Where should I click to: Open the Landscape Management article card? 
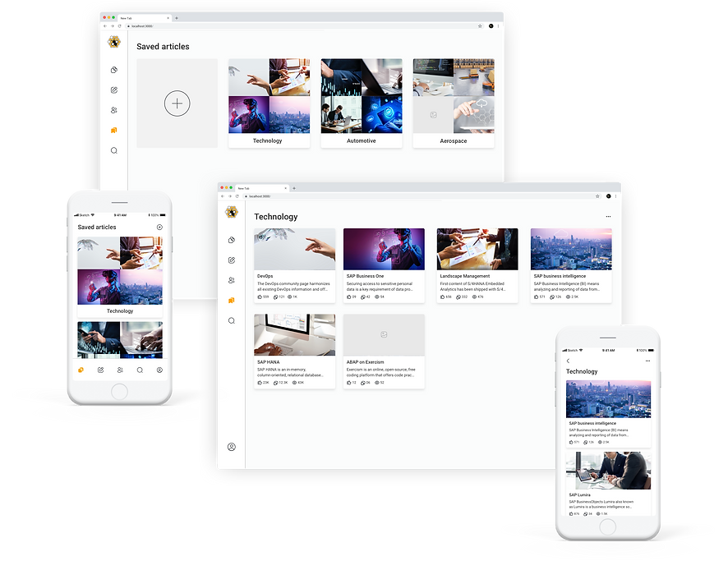[477, 265]
